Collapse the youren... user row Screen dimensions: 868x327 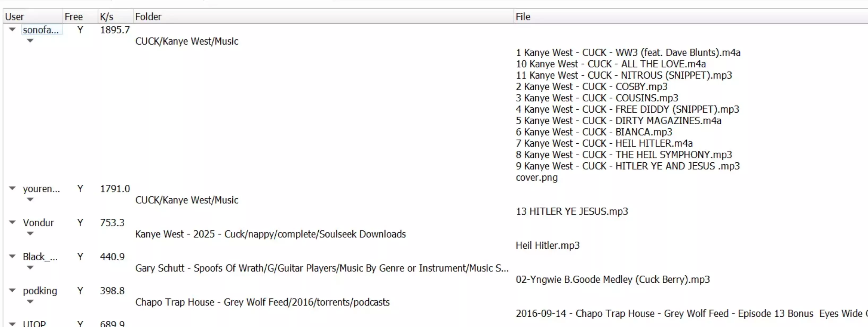[x=12, y=189]
